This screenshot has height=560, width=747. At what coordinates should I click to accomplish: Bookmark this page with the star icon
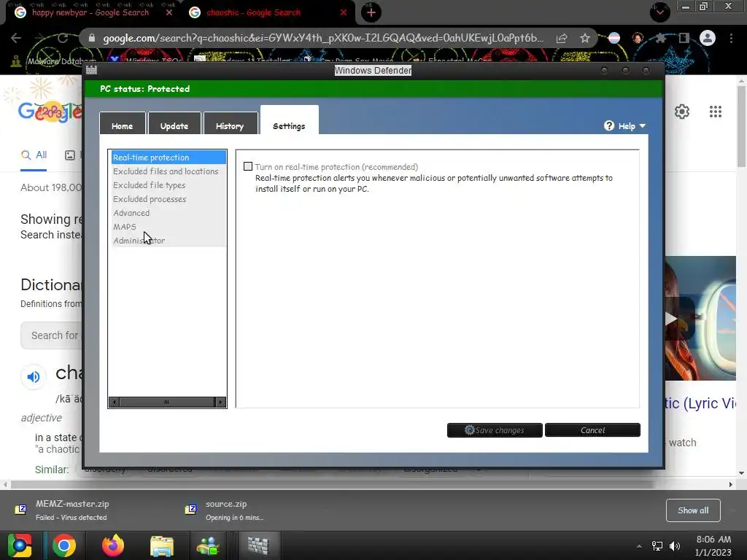(x=585, y=38)
